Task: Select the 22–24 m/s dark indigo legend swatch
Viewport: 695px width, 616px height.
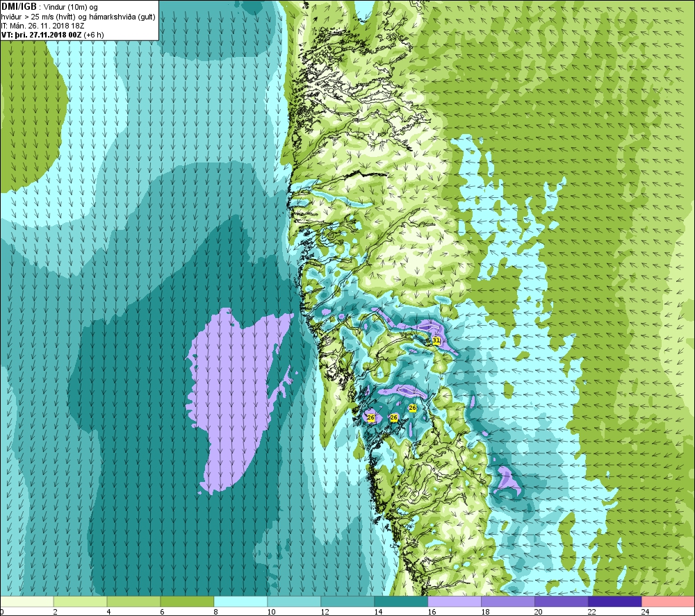Action: (x=615, y=601)
